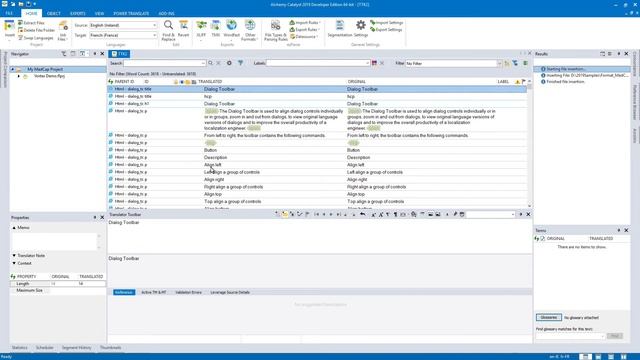Click the paragraph mark icon in Translator Toolbar

coord(395,214)
